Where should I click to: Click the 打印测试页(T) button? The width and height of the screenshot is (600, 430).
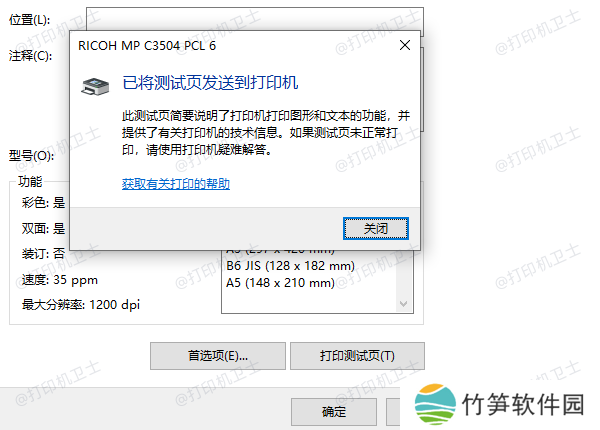357,356
